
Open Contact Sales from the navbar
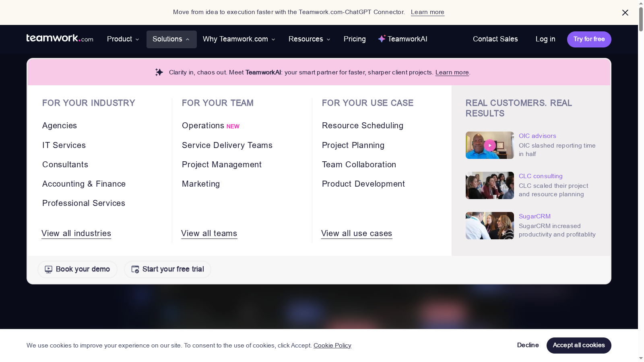495,39
